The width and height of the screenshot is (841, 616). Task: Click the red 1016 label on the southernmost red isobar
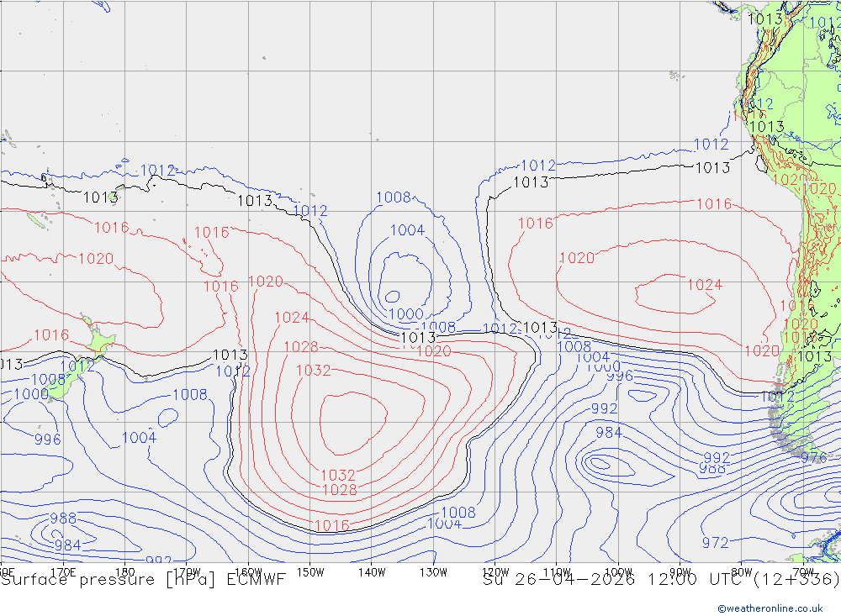pos(331,525)
